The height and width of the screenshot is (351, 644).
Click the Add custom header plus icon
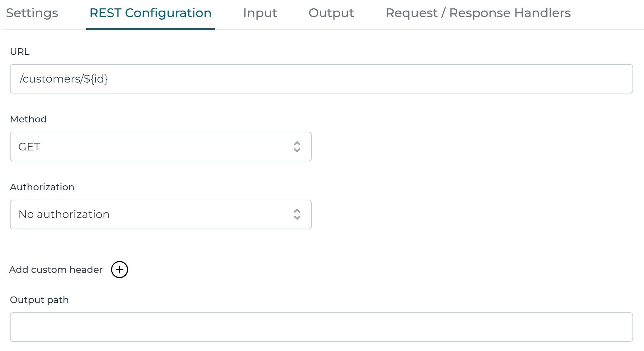[x=119, y=270]
